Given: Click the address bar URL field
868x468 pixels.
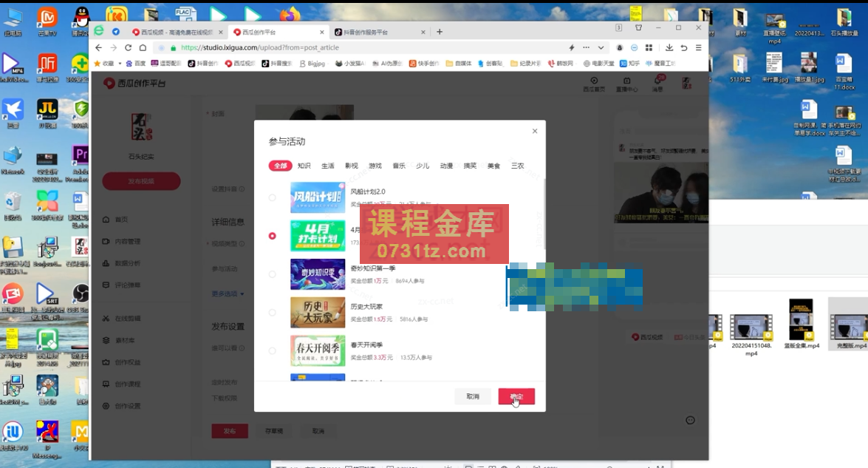Looking at the screenshot, I should [x=366, y=47].
